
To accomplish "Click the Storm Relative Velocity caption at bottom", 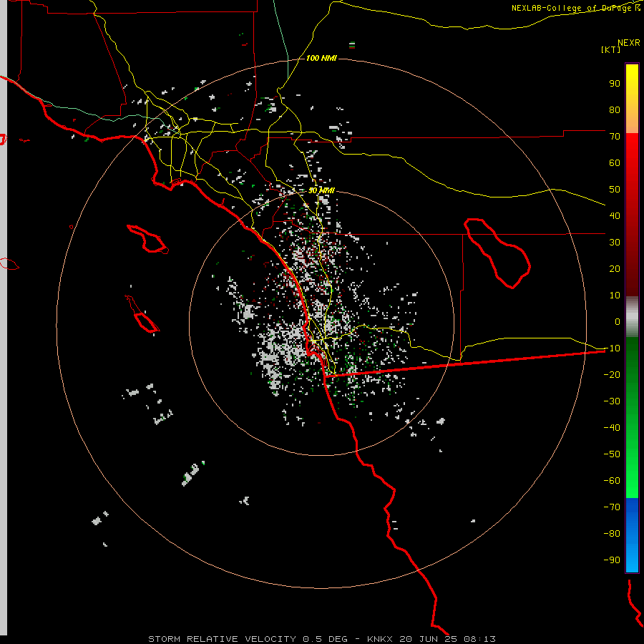I will coord(321,639).
